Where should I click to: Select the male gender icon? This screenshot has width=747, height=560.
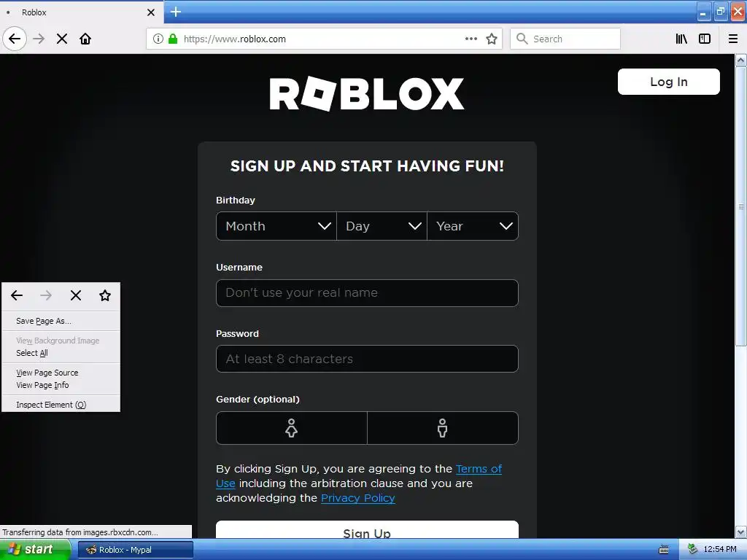point(443,428)
